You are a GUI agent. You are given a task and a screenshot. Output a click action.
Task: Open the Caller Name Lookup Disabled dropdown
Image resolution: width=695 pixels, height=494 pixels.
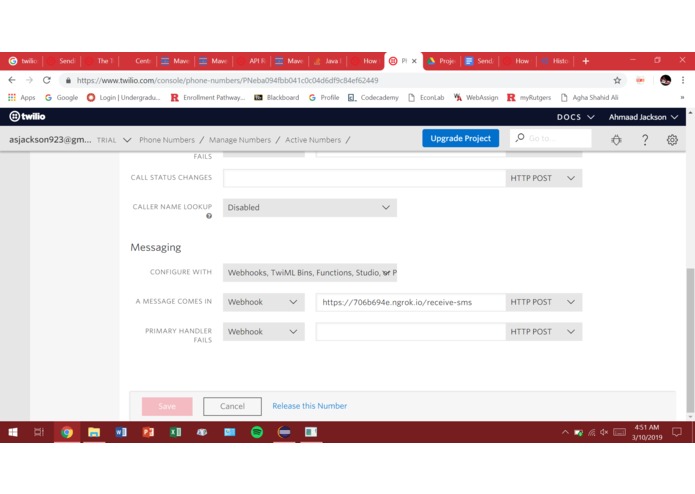[x=309, y=207]
